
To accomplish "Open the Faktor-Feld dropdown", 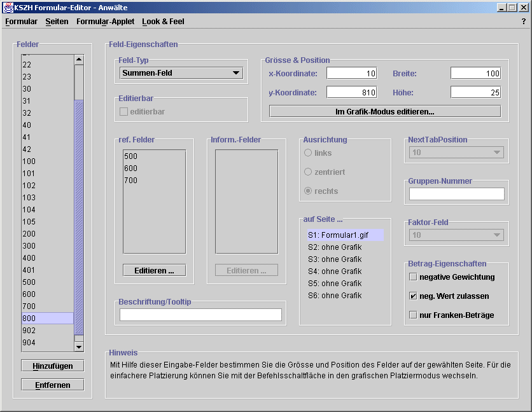I will pos(456,235).
